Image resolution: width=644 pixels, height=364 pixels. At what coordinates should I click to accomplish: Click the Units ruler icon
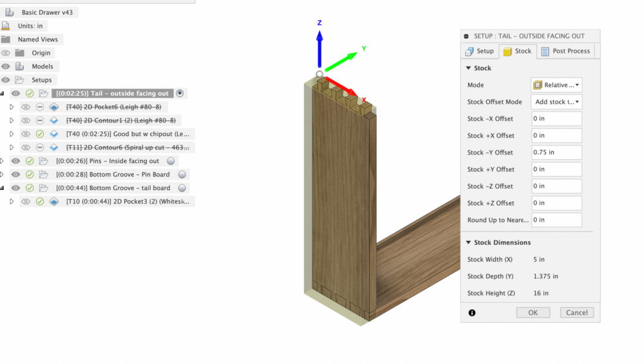(6, 26)
